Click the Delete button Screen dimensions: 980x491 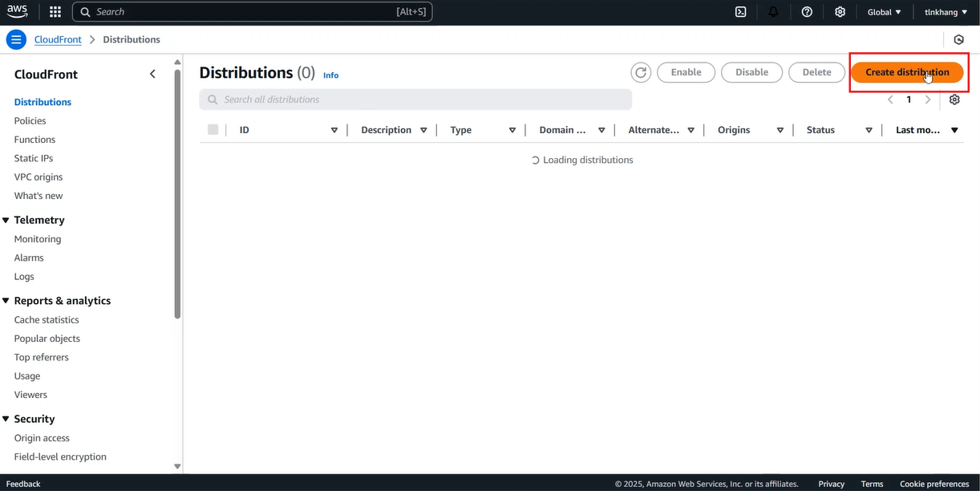(817, 72)
